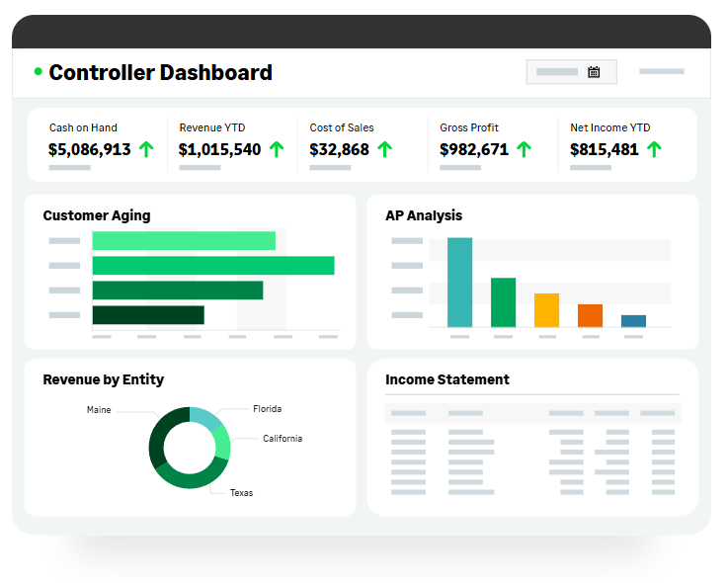728x583 pixels.
Task: Click the green up arrow beside Cash on Hand
Action: pos(146,149)
